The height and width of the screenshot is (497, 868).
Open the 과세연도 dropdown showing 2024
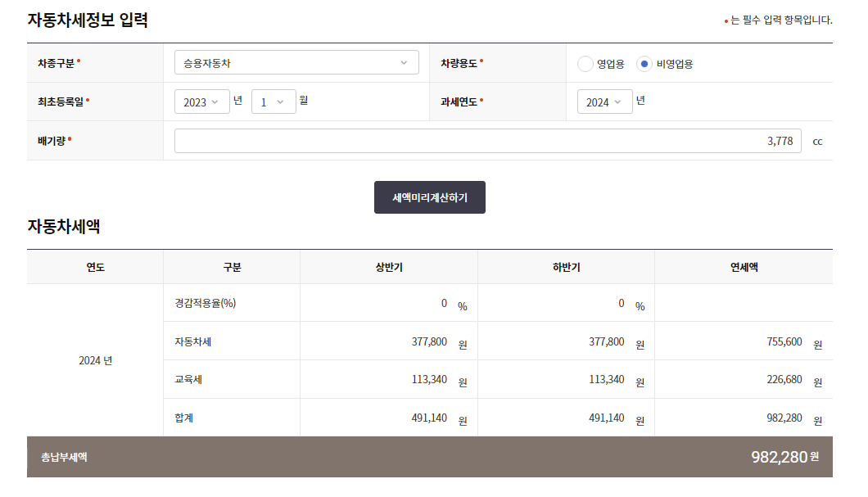(x=604, y=102)
